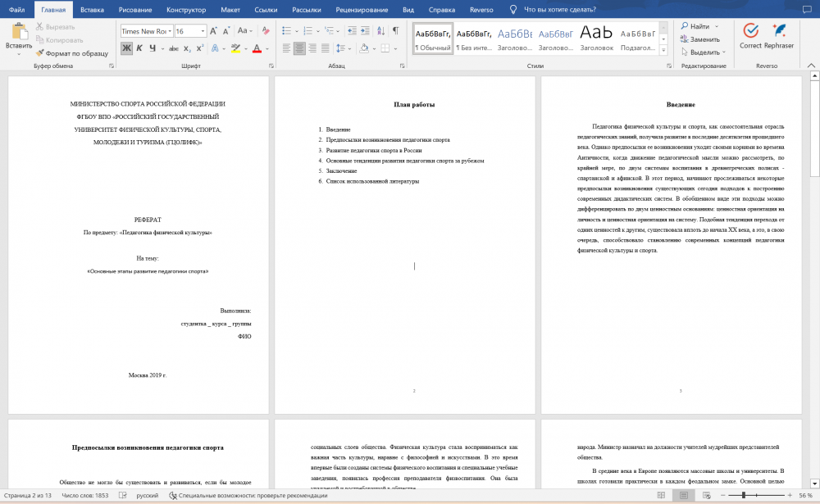Increase font size with the larger A icon
Viewport: 820px width, 504px height.
(213, 31)
